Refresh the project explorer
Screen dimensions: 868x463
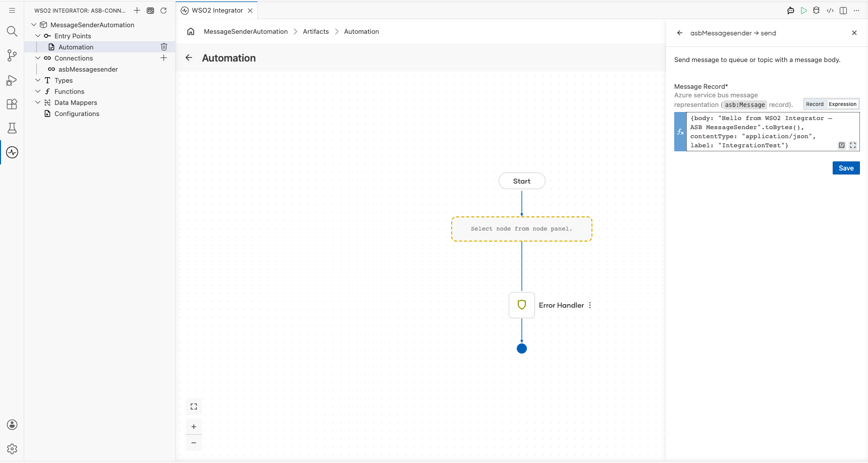[x=164, y=10]
